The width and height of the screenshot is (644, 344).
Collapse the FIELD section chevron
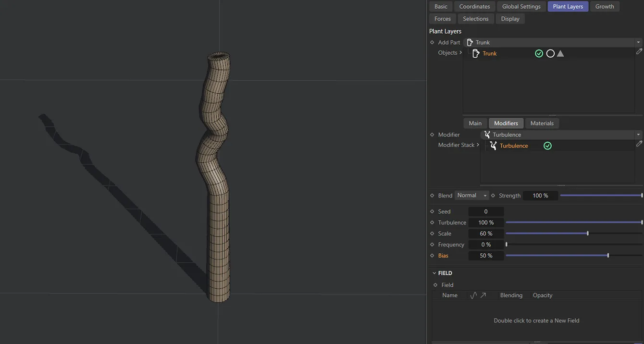coord(434,272)
